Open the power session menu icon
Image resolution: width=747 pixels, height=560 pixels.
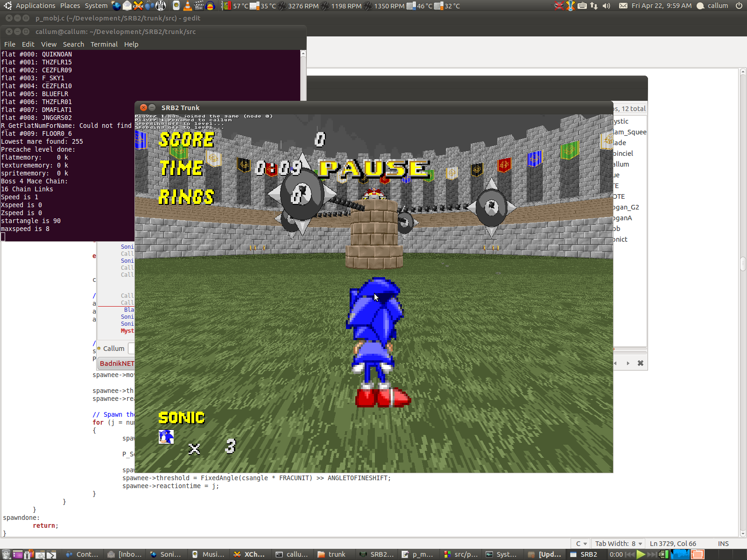coord(739,6)
